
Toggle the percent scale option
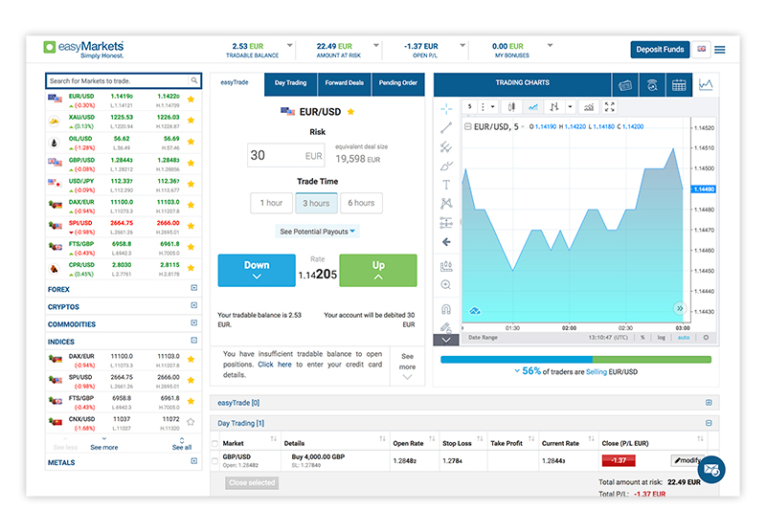point(642,338)
